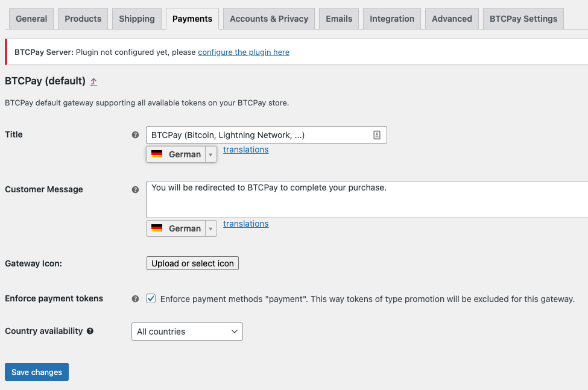The image size is (588, 390).
Task: Follow the 'configure the plugin here' link
Action: click(x=244, y=52)
